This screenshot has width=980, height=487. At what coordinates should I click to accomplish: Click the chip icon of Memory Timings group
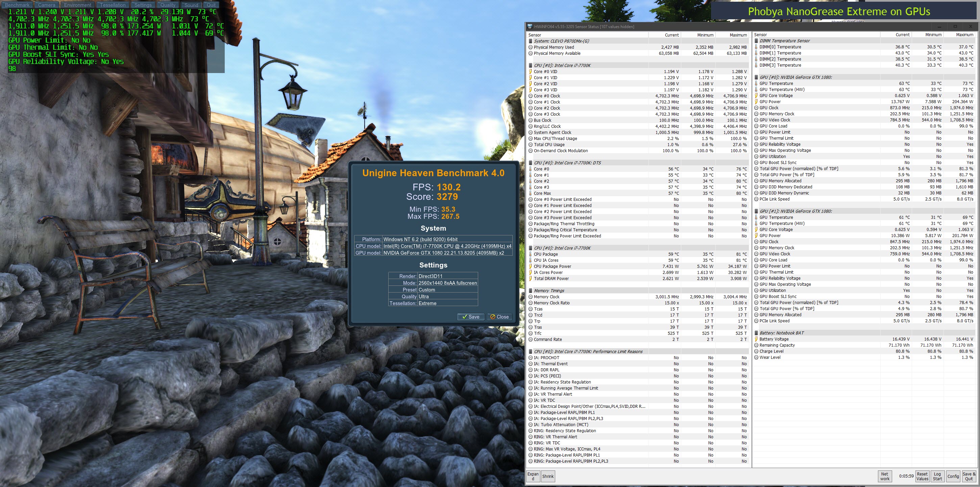click(530, 291)
